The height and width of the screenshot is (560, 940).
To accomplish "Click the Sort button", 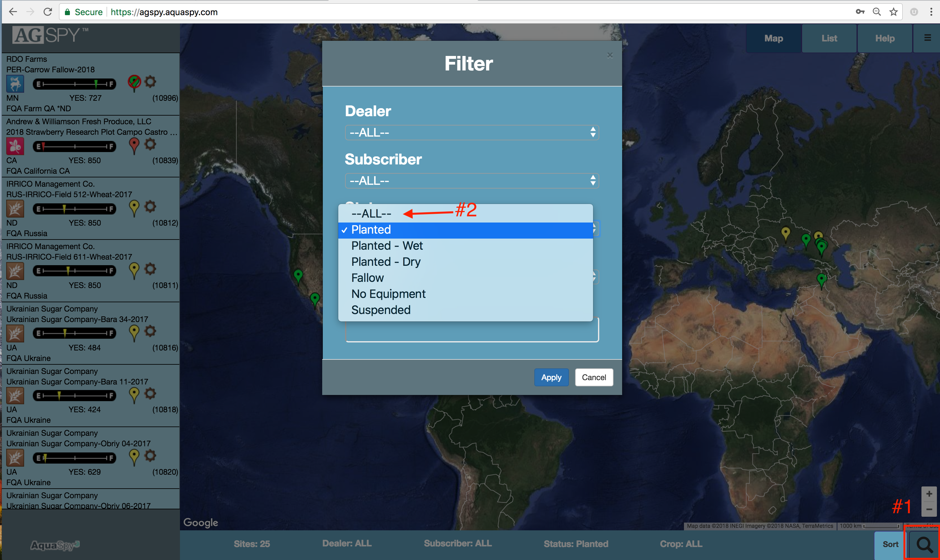I will click(x=890, y=544).
